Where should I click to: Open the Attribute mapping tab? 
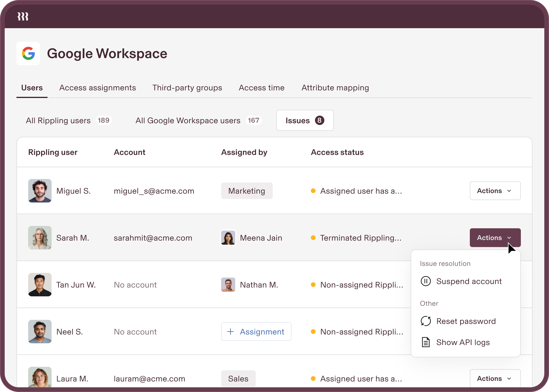coord(335,87)
